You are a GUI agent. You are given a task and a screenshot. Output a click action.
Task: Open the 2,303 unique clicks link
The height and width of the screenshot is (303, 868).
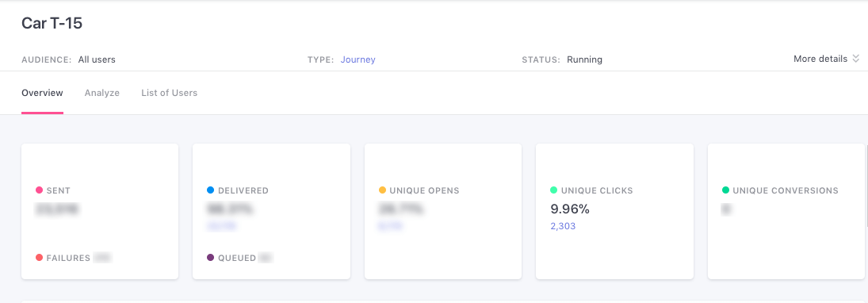pos(563,226)
